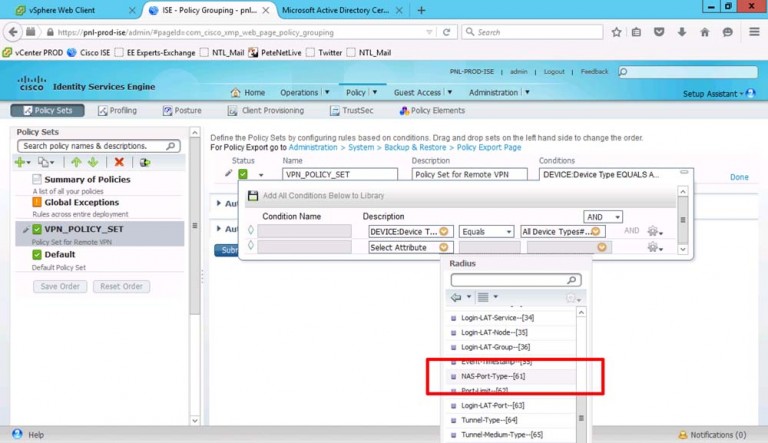The width and height of the screenshot is (768, 443).
Task: Click the policy Name field VPN_POLICY_SET
Action: click(339, 174)
